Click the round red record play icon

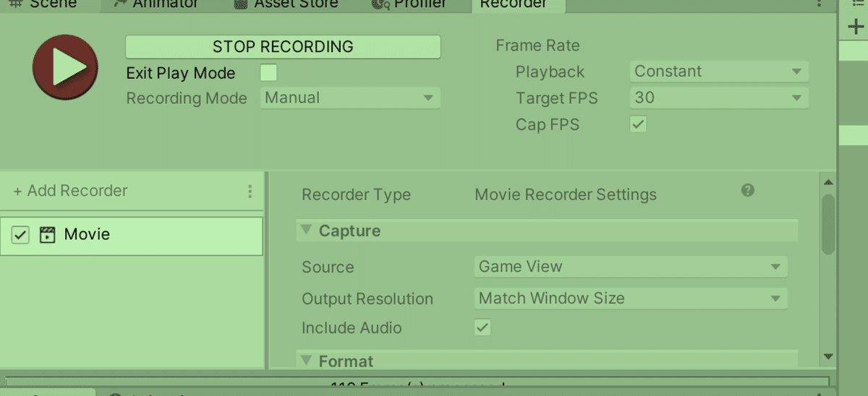point(65,67)
